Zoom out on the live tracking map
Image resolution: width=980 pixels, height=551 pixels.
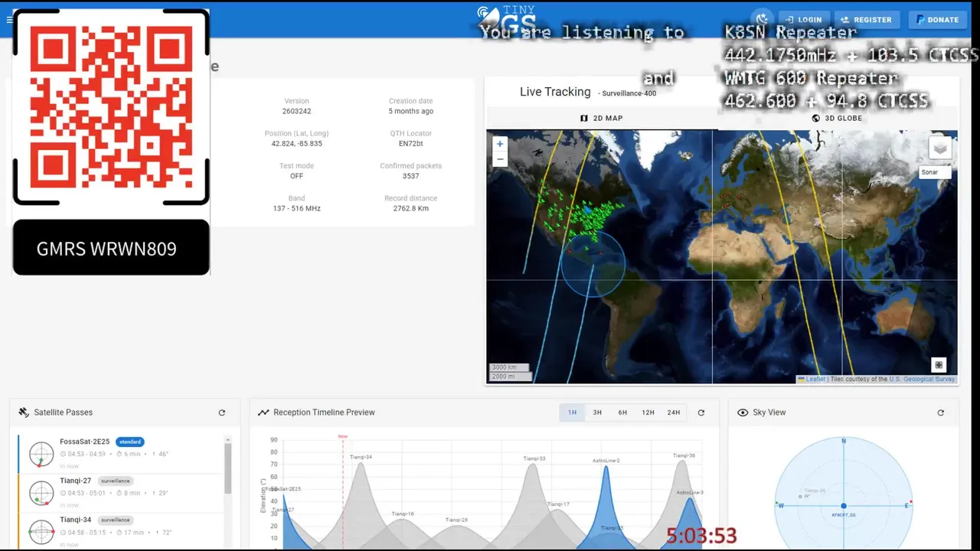click(500, 159)
